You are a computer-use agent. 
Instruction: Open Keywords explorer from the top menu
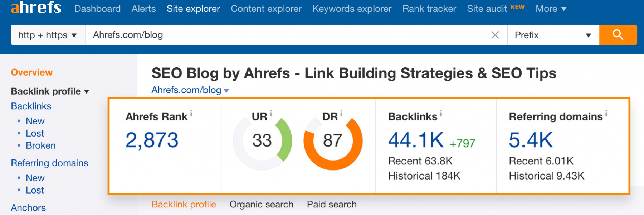[x=352, y=9]
